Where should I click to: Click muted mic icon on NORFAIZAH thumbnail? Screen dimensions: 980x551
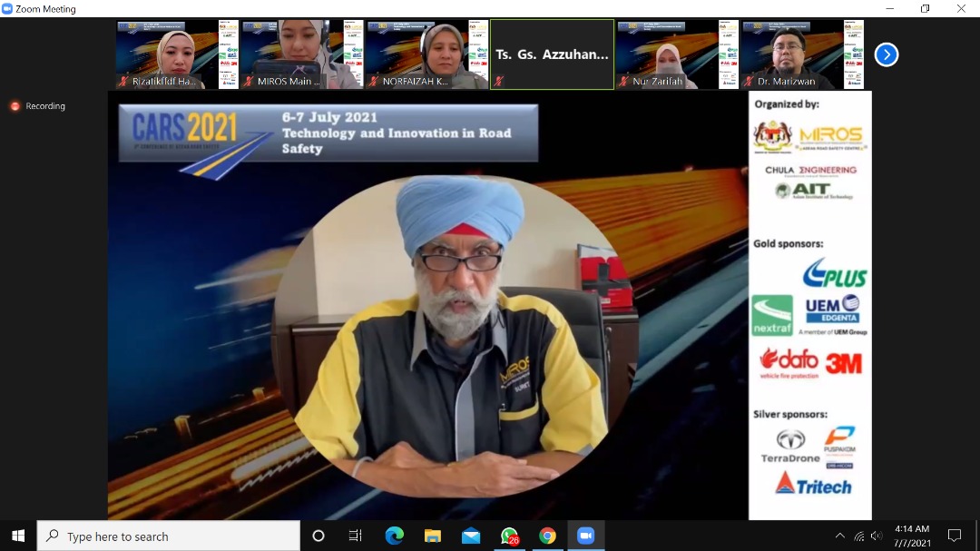(x=374, y=82)
